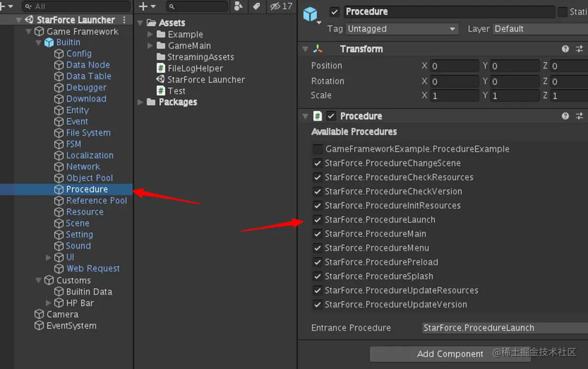The height and width of the screenshot is (369, 588).
Task: Expand the UI hierarchy item arrow
Action: coord(48,257)
